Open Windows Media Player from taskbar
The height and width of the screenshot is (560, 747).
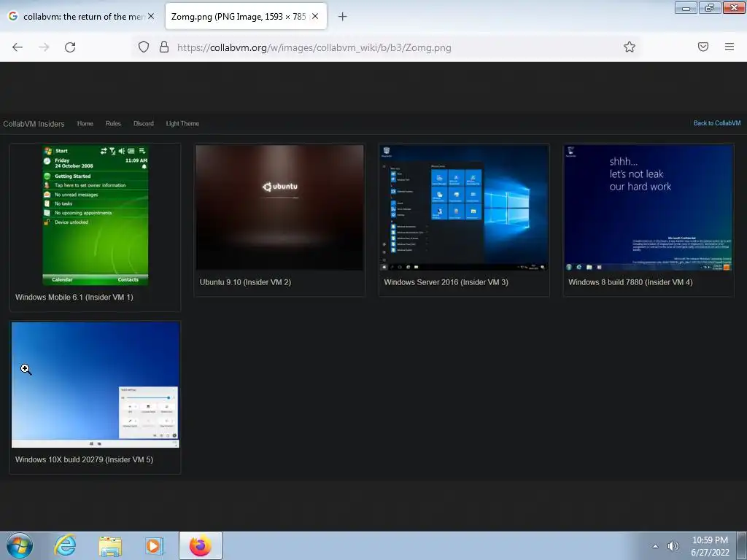[x=155, y=545]
